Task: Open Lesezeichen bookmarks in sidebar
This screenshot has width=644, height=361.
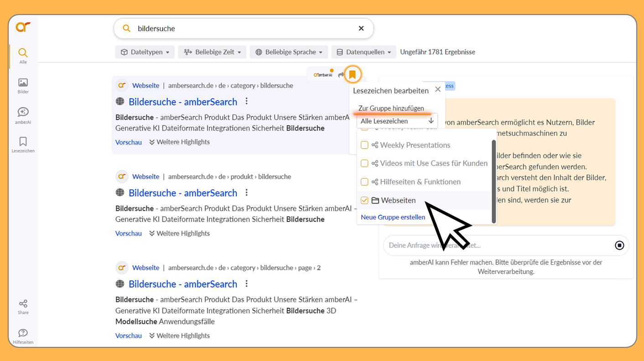Action: click(23, 144)
